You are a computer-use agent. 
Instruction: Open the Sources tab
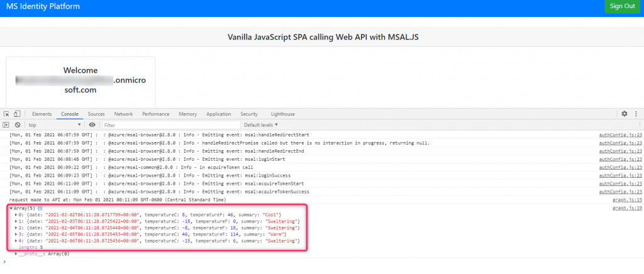pyautogui.click(x=96, y=114)
